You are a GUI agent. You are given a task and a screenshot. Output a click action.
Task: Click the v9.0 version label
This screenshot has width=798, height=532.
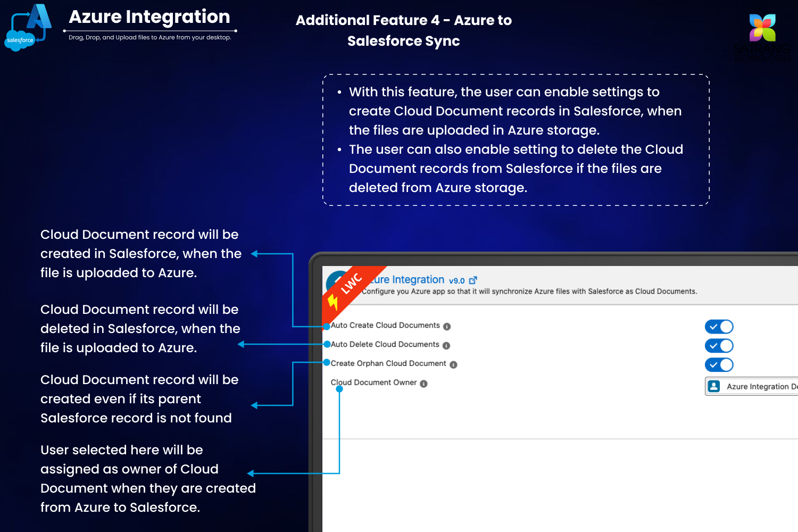coord(457,280)
